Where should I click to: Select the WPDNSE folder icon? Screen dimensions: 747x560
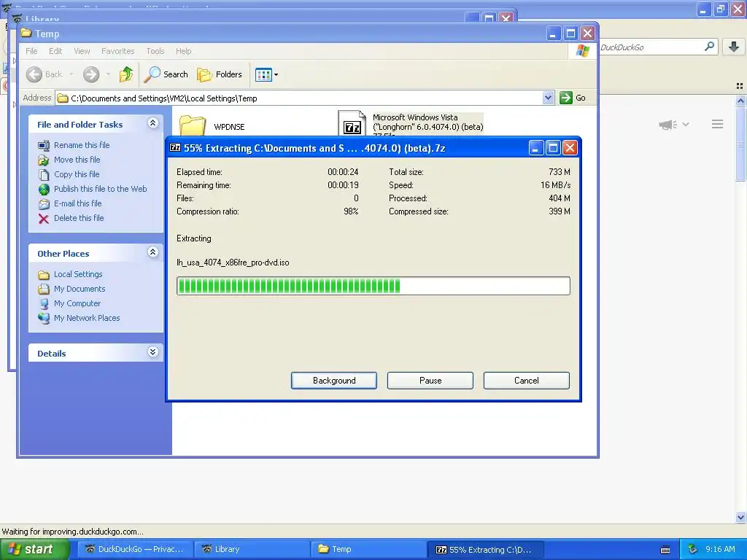[x=193, y=125]
